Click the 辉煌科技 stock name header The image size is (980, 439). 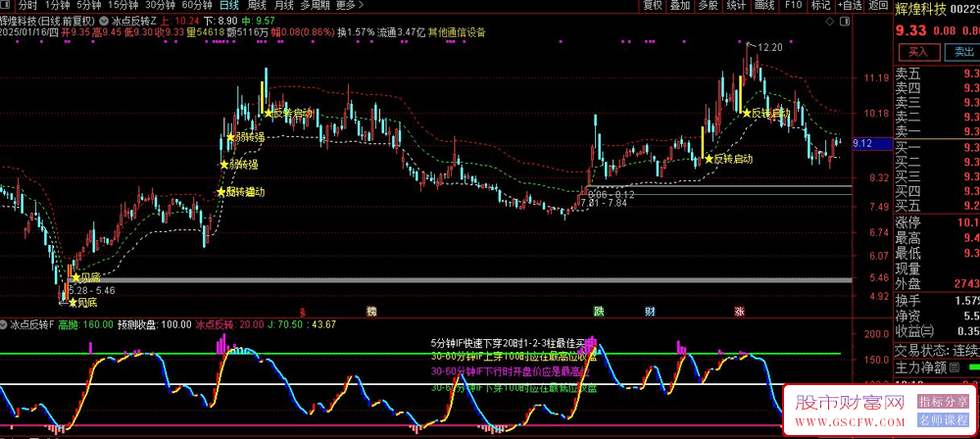tap(920, 10)
